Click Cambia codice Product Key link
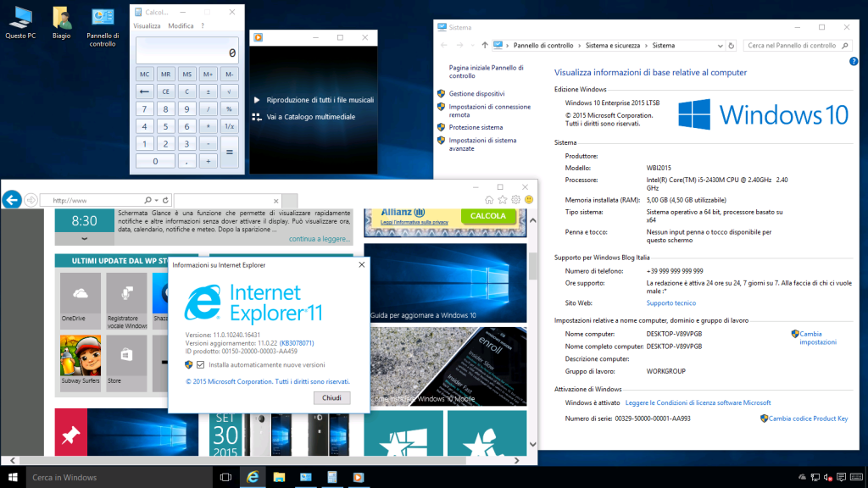 808,419
